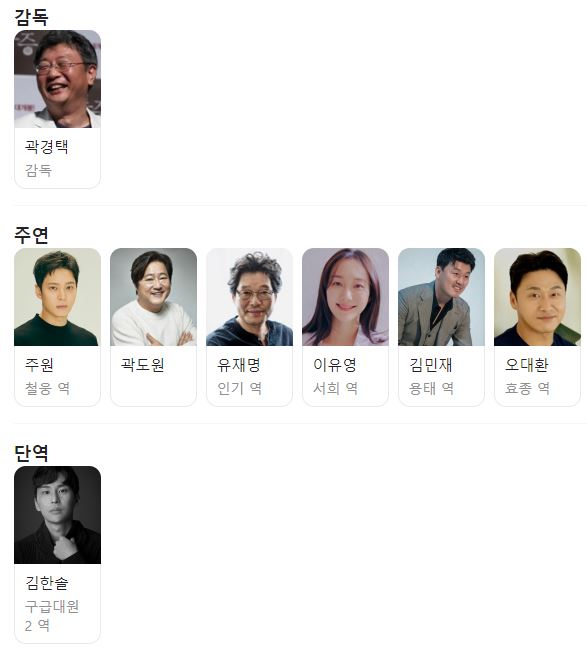Click the 단역 section heading
This screenshot has width=587, height=650.
pyautogui.click(x=31, y=453)
